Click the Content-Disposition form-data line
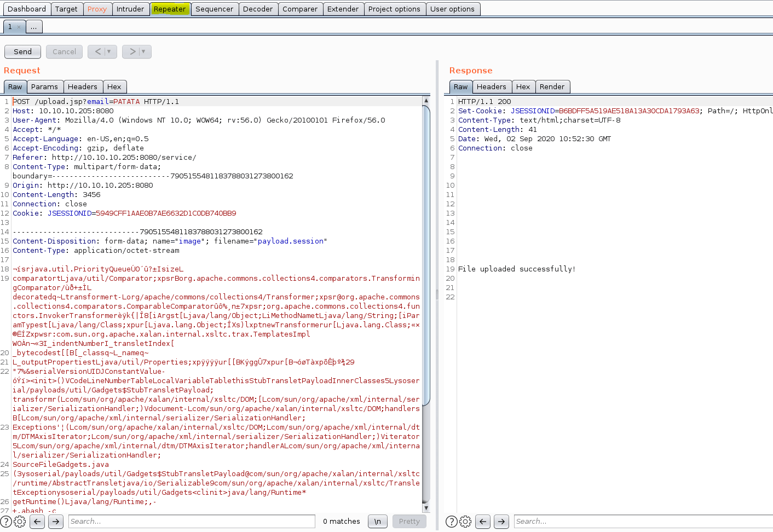The width and height of the screenshot is (773, 532). 170,241
